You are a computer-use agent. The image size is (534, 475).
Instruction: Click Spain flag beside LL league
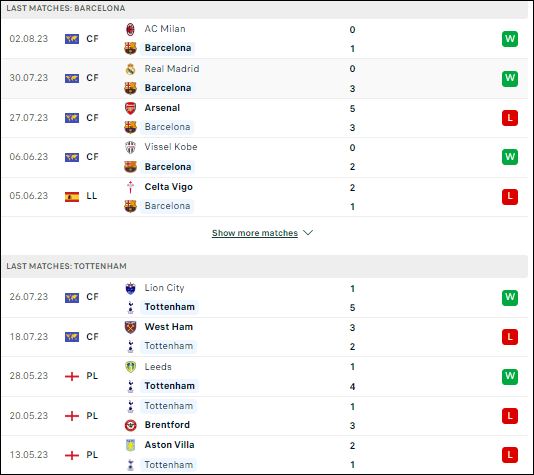72,196
